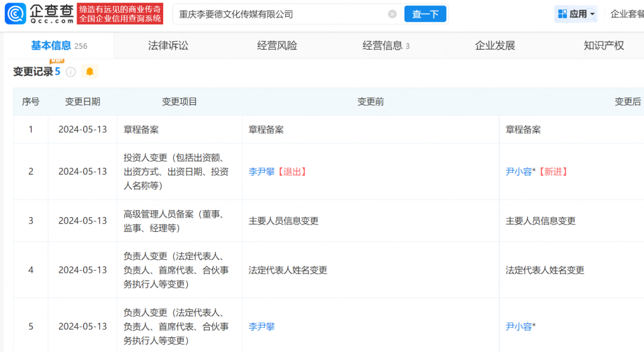Click the VIP badge above change records

[x=56, y=61]
